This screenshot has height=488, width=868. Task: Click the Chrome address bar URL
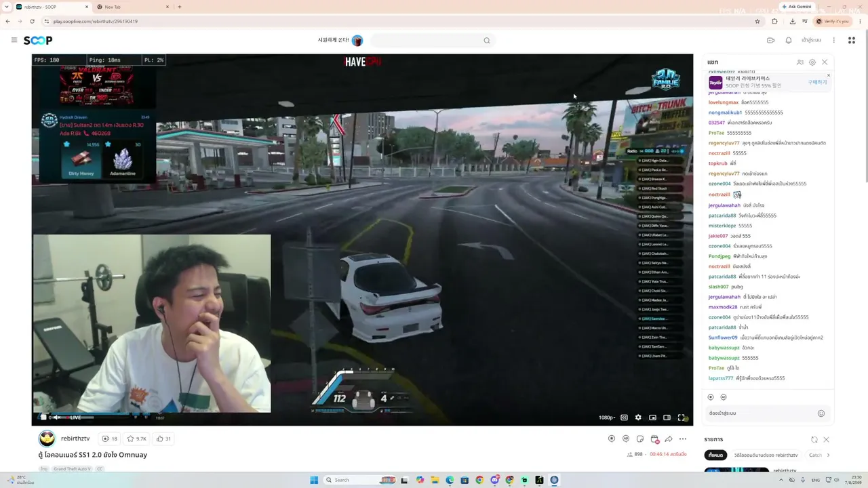pyautogui.click(x=95, y=21)
